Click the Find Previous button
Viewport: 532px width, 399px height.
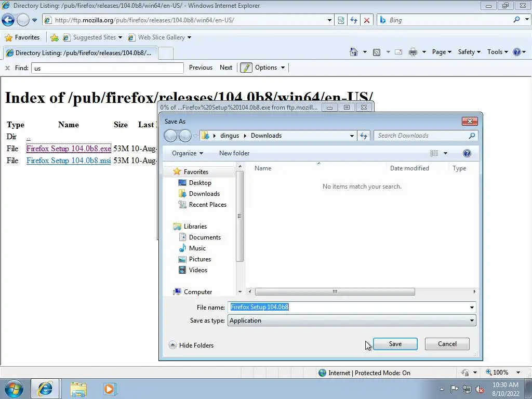tap(201, 68)
